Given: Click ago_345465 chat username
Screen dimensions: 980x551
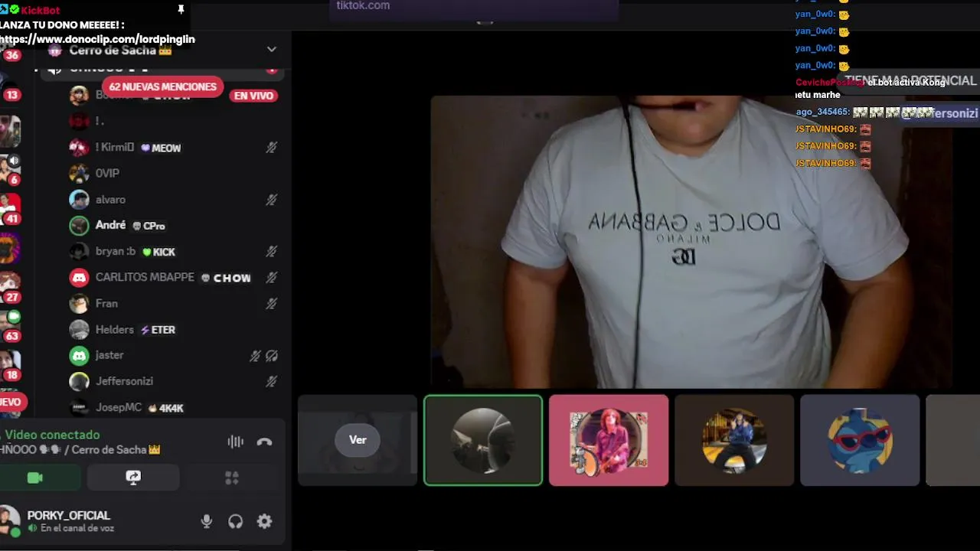Looking at the screenshot, I should [x=822, y=112].
